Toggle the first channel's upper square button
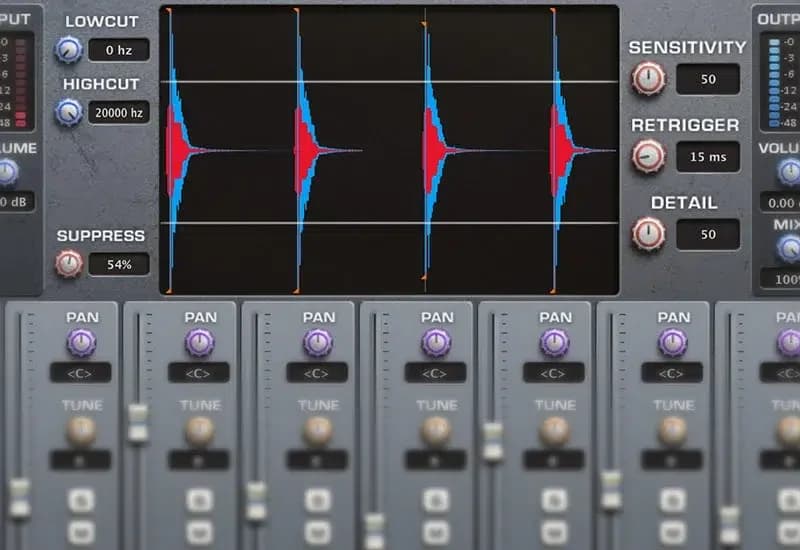This screenshot has width=800, height=550. [82, 500]
